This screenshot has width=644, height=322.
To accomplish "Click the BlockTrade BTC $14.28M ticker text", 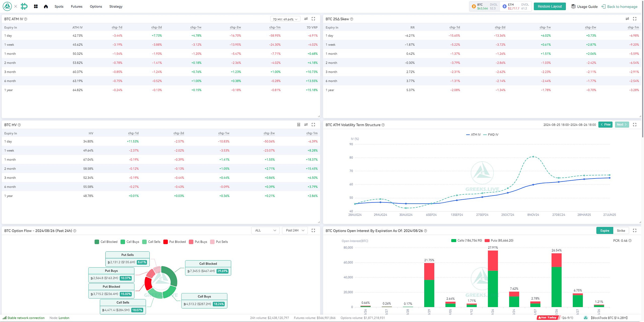I will click(609, 318).
